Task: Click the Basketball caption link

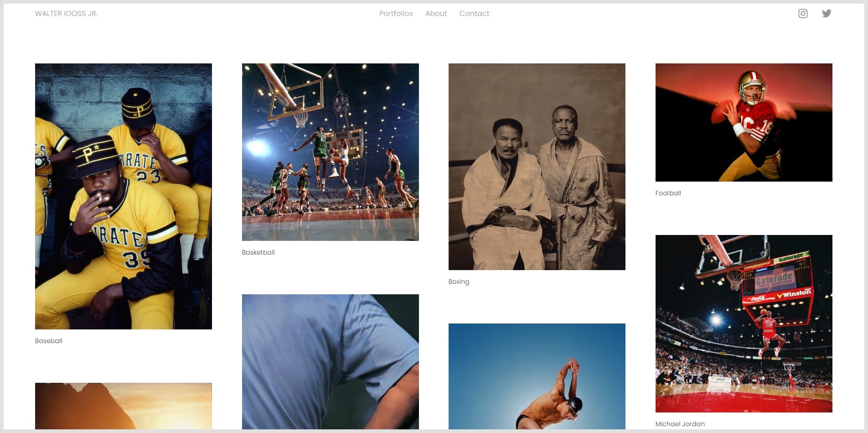Action: click(258, 252)
